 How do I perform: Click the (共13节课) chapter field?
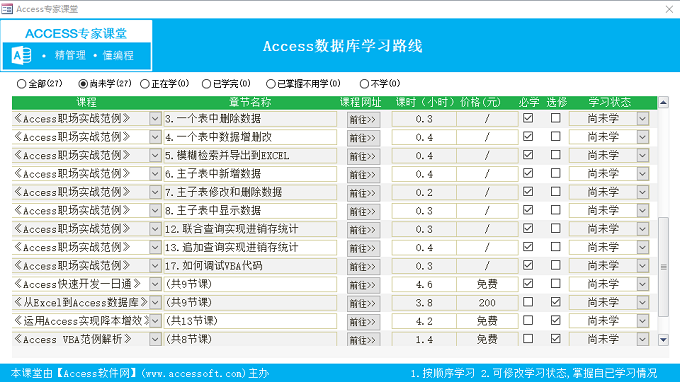click(250, 321)
